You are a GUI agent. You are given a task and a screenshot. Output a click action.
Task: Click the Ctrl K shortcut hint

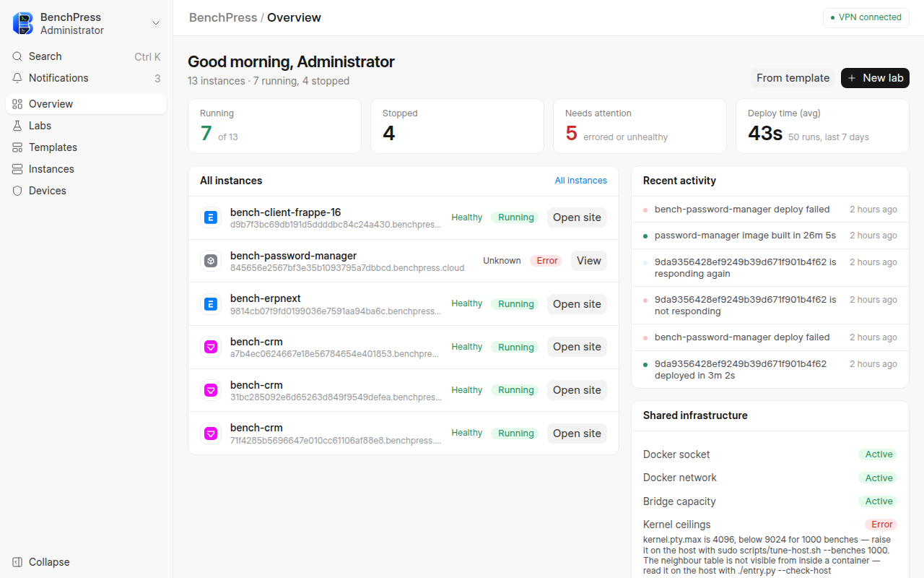[x=147, y=56]
